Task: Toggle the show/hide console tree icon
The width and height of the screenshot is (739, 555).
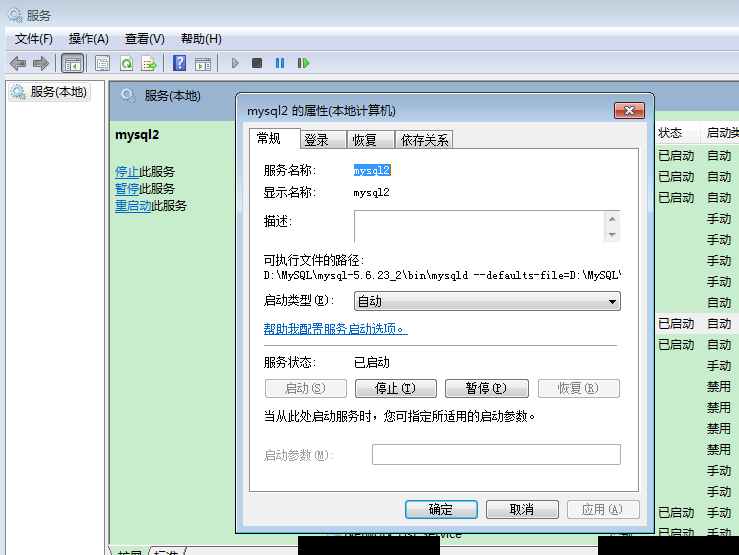Action: click(x=73, y=63)
